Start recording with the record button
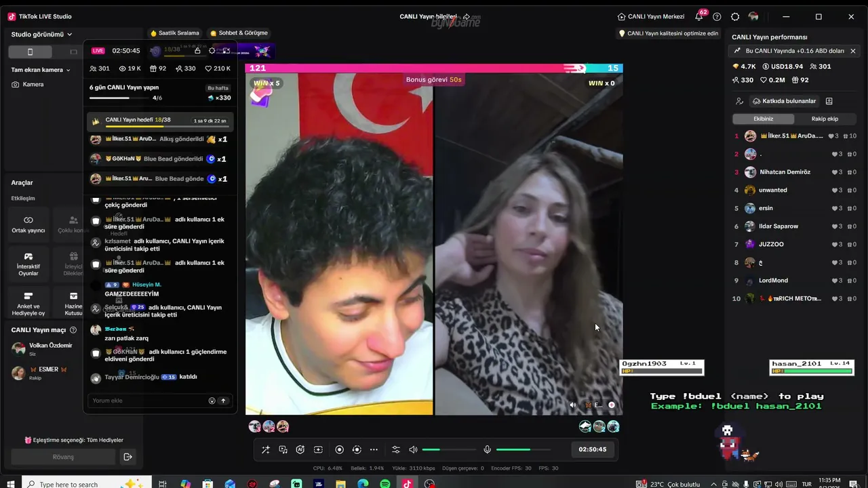 click(339, 449)
